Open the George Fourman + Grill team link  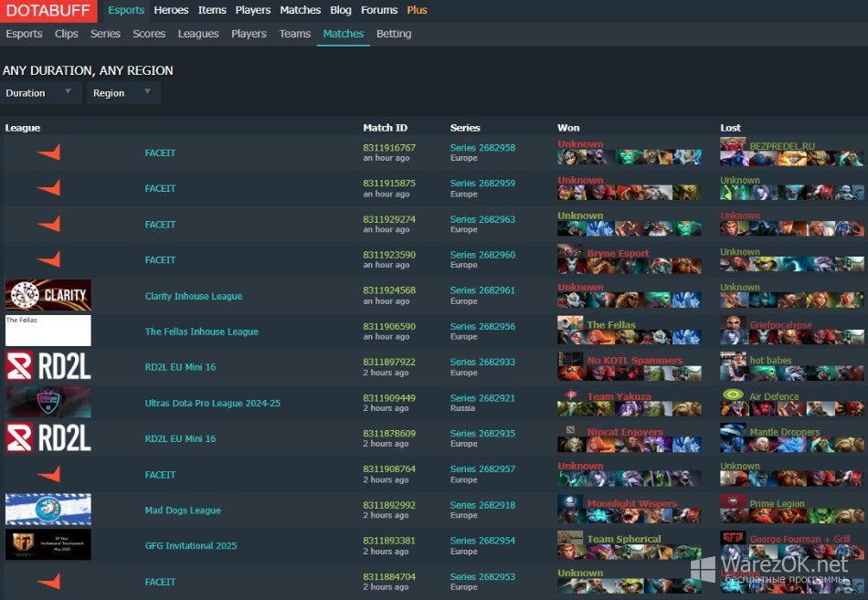pos(799,539)
